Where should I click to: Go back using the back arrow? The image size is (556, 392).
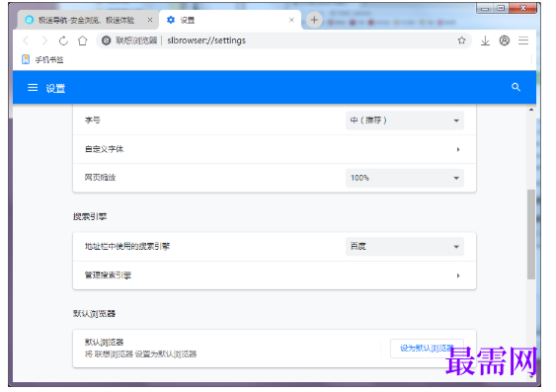(x=26, y=40)
